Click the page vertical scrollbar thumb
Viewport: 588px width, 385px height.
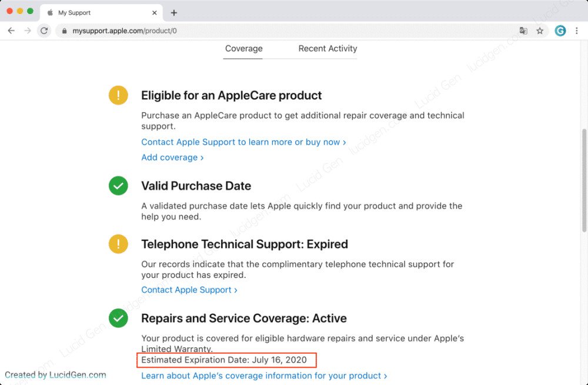pyautogui.click(x=584, y=180)
